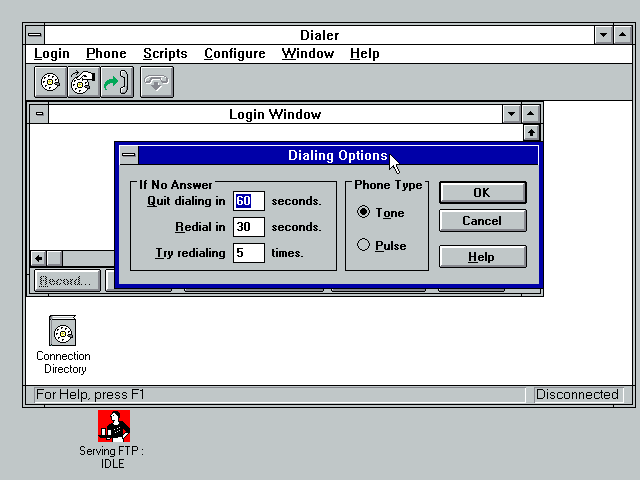This screenshot has width=640, height=480.
Task: Open the Connection Directory minimized icon
Action: pos(63,344)
